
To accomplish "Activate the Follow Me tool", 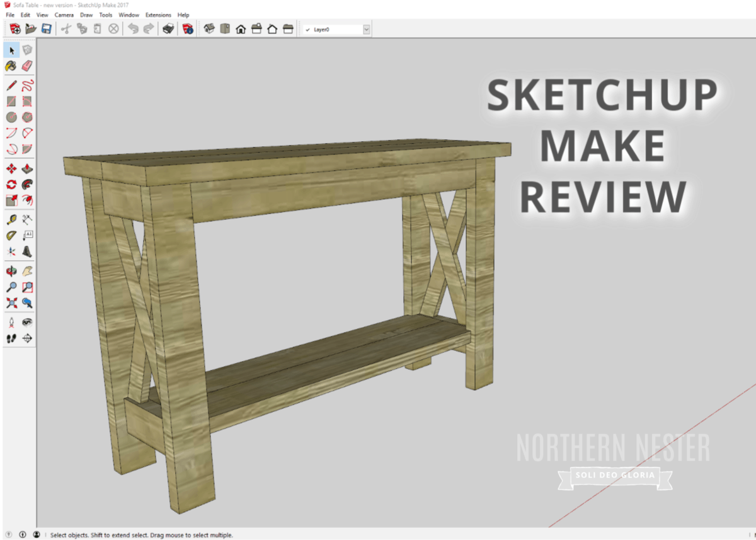I will click(x=27, y=185).
